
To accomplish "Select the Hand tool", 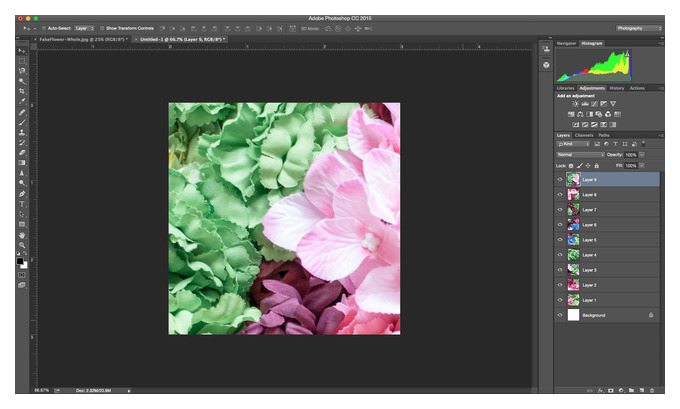I will (22, 235).
